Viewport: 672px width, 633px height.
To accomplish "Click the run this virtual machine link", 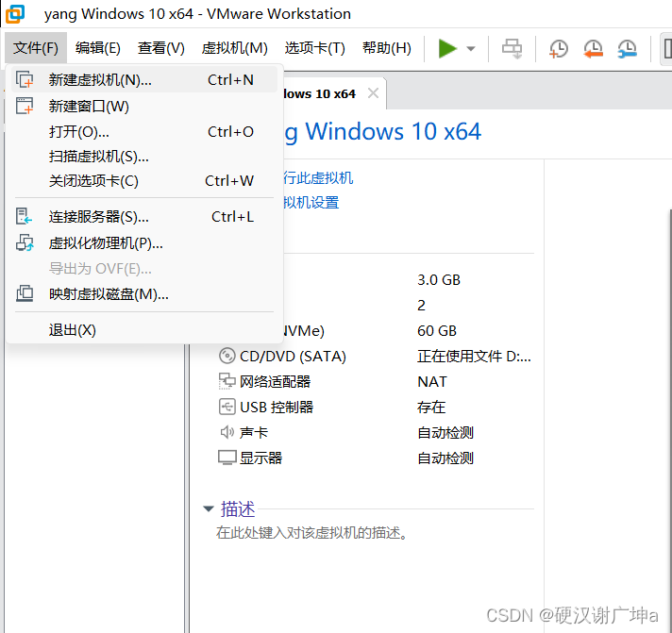I will [x=318, y=177].
